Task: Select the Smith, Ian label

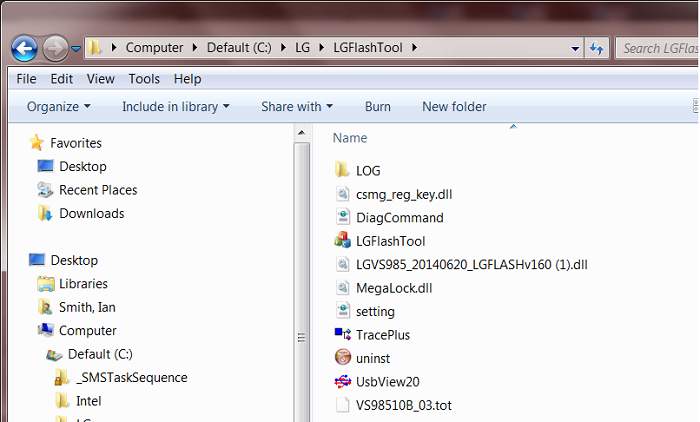Action: (x=87, y=307)
